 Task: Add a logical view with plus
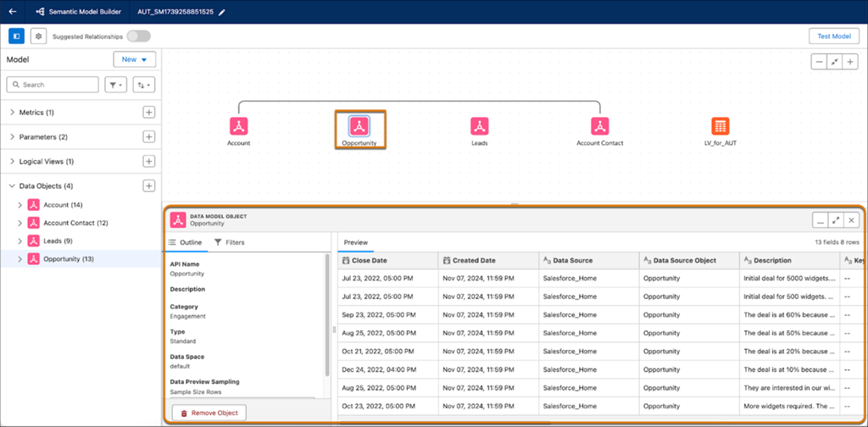tap(148, 162)
